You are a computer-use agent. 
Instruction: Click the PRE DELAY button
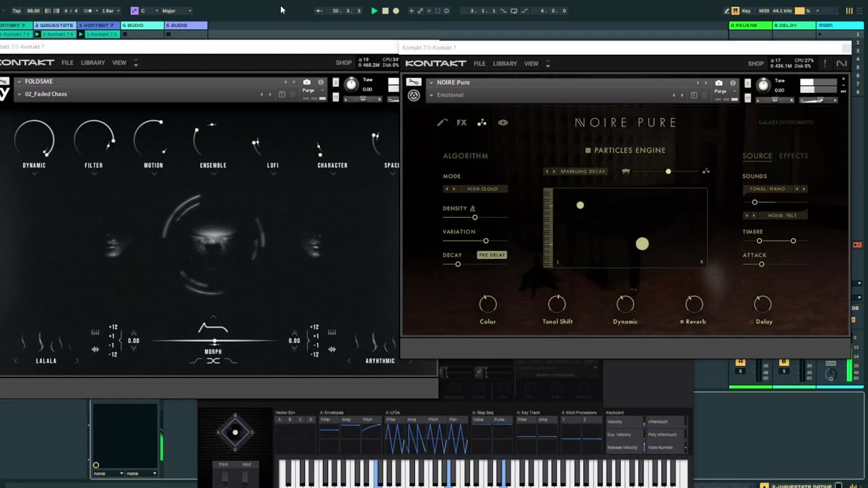492,255
